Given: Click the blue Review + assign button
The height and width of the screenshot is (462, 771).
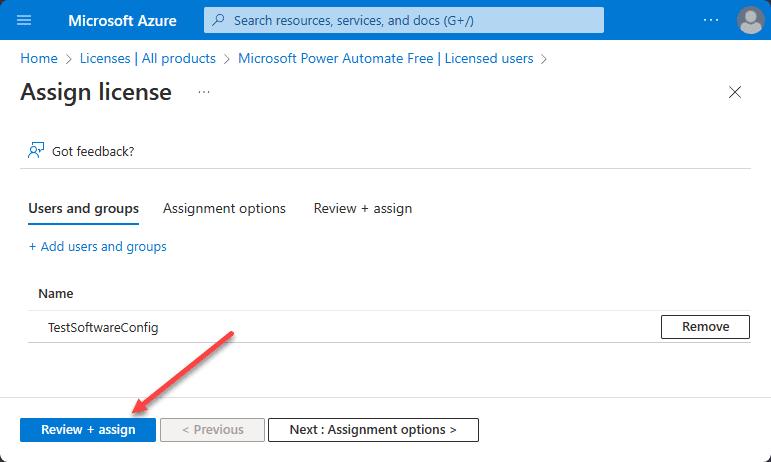Looking at the screenshot, I should (88, 430).
